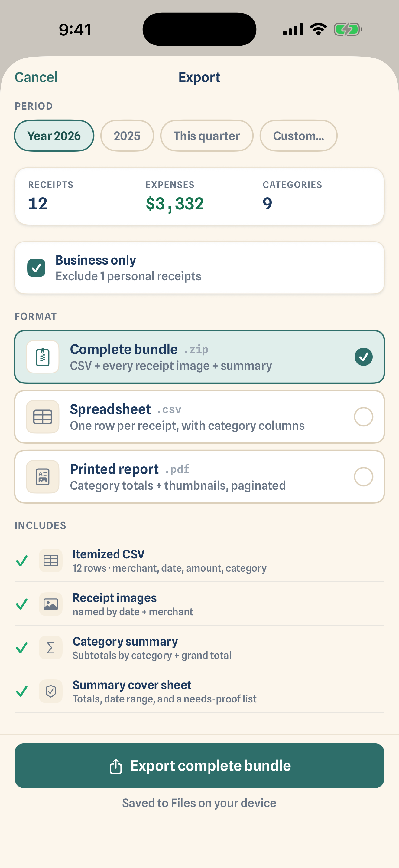Tap 'Totals, date range, and a needs-proof list'
The width and height of the screenshot is (399, 868).
pyautogui.click(x=164, y=699)
